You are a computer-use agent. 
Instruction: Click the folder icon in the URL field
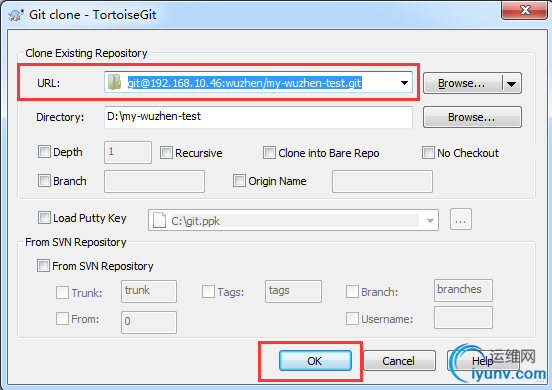(114, 82)
